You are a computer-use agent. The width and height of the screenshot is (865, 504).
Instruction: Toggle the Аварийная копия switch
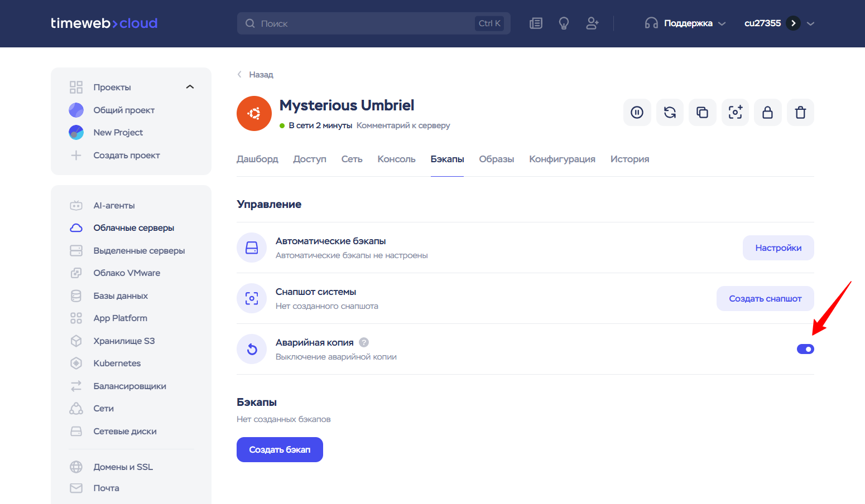[805, 349]
